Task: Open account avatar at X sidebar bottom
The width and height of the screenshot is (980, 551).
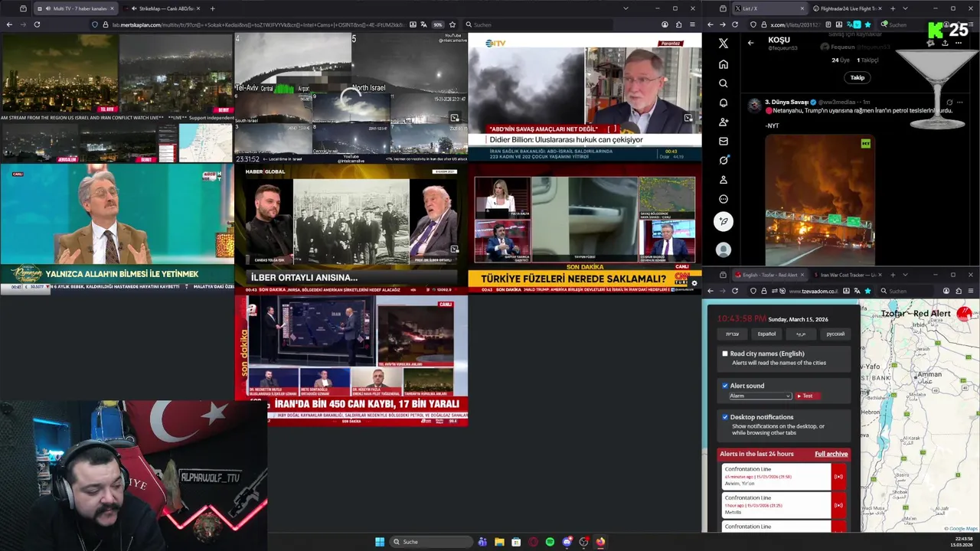Action: [724, 249]
